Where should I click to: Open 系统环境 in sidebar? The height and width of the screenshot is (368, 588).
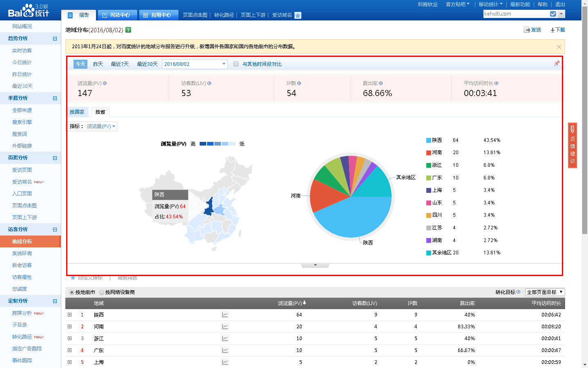click(x=22, y=254)
